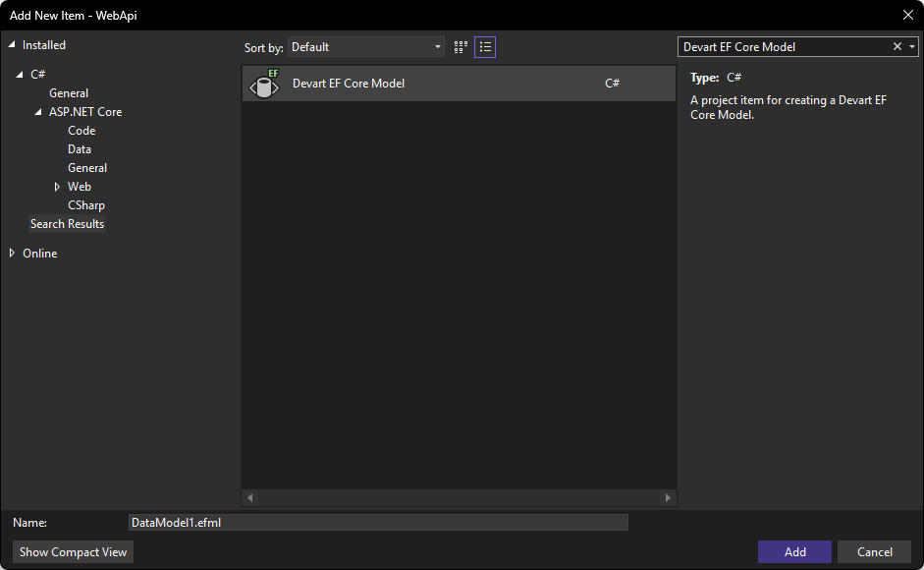Open the Sort by dropdown
Viewport: 924px width, 570px height.
(x=436, y=46)
